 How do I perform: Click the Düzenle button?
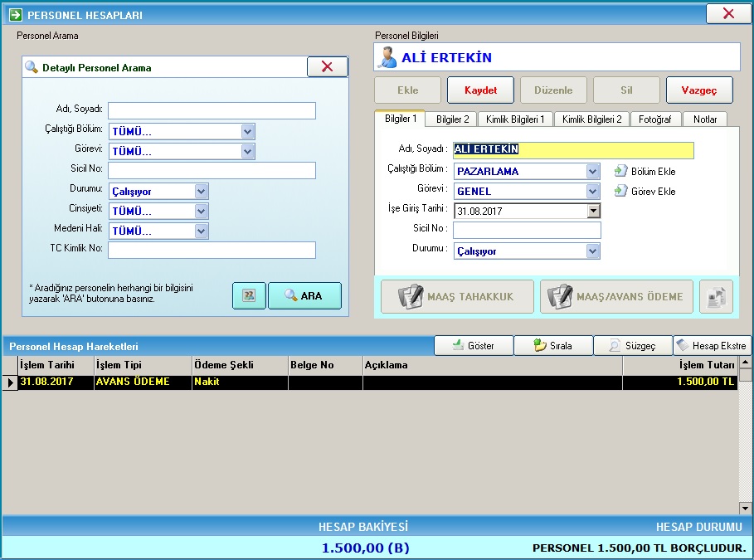pos(553,90)
